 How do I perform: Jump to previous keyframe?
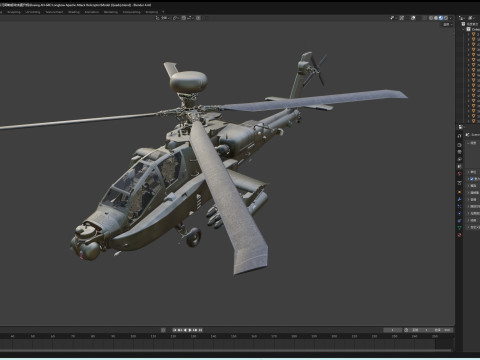tap(179, 330)
